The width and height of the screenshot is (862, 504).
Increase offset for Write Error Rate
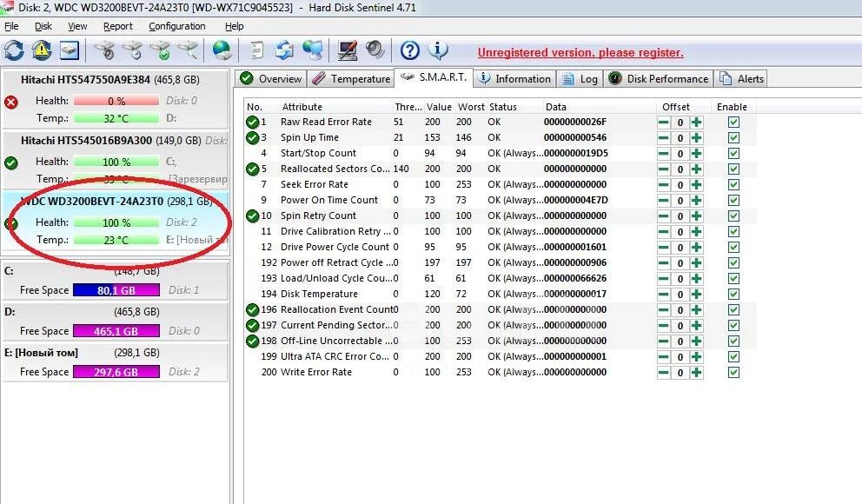pyautogui.click(x=697, y=373)
